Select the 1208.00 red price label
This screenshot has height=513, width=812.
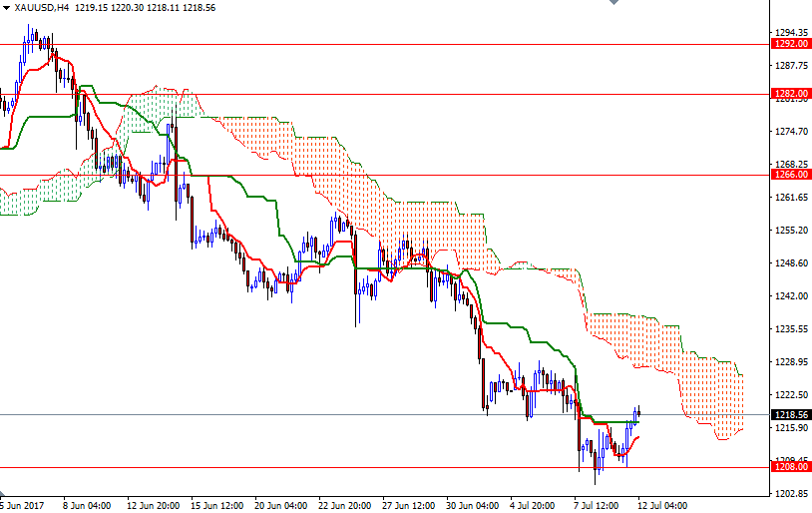791,466
